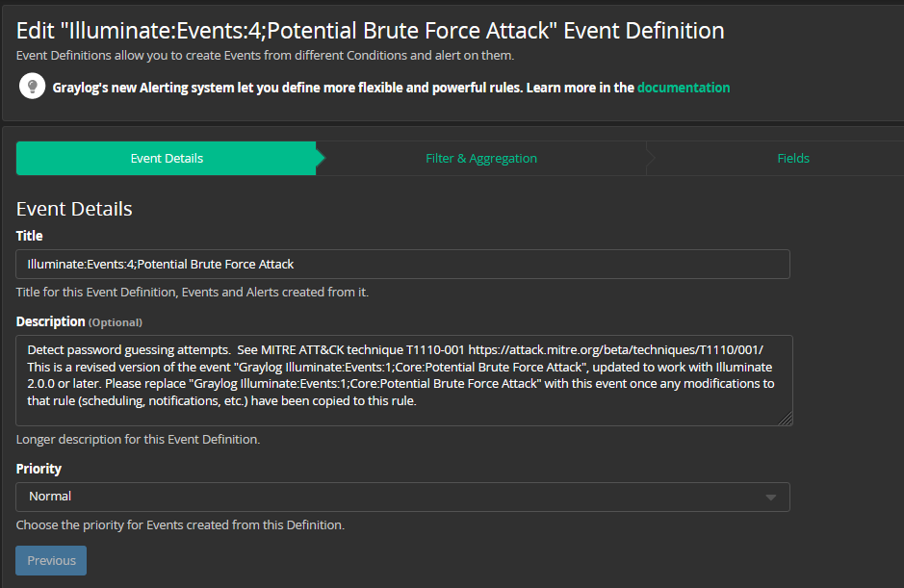This screenshot has height=588, width=904.
Task: Click the Title field label
Action: 30,236
